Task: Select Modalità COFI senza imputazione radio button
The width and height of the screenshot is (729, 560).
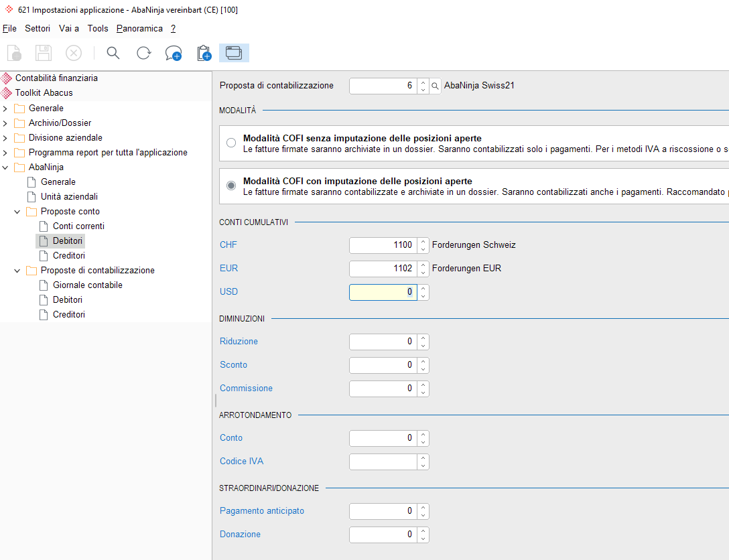Action: click(x=231, y=143)
